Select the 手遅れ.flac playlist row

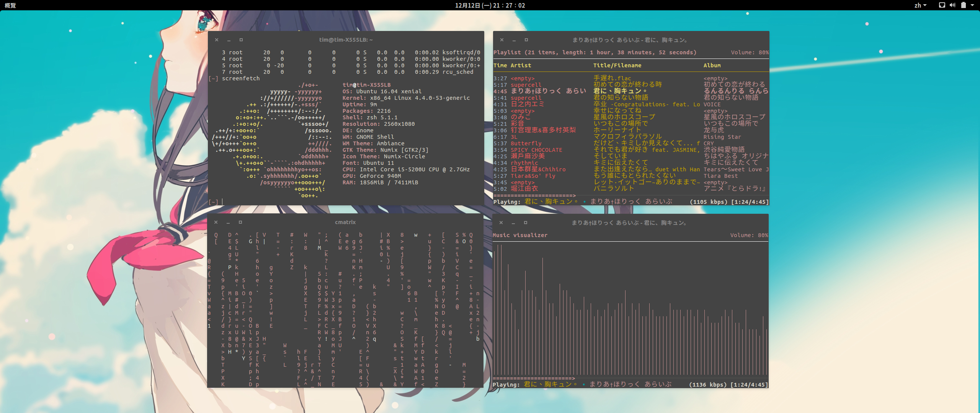(631, 78)
